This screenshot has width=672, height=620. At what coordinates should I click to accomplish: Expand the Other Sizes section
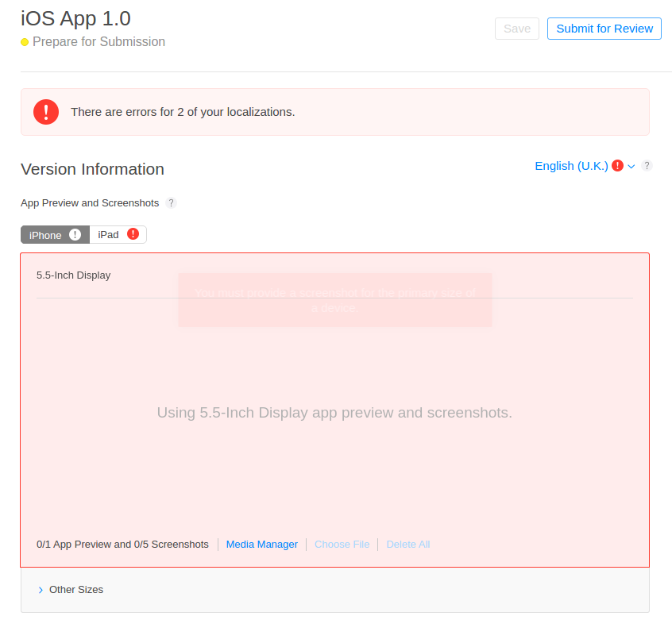click(x=71, y=590)
